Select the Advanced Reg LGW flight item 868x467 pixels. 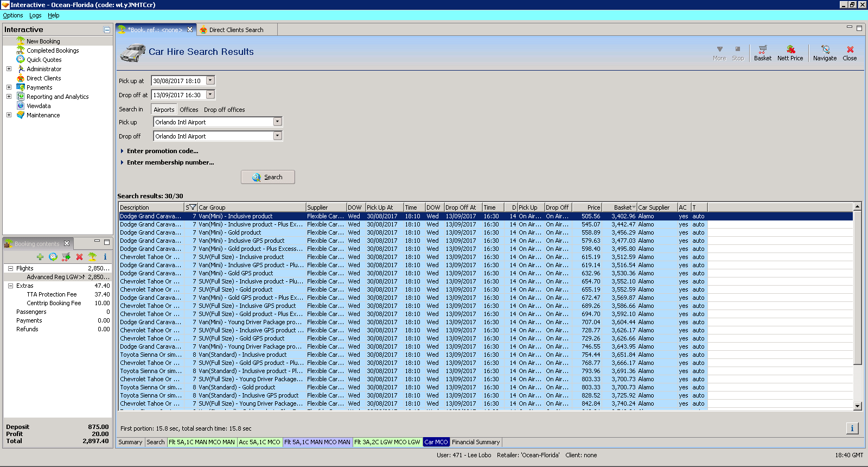pyautogui.click(x=57, y=277)
